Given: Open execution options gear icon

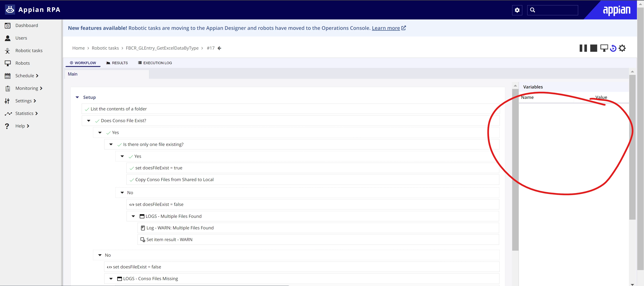Looking at the screenshot, I should (x=622, y=48).
